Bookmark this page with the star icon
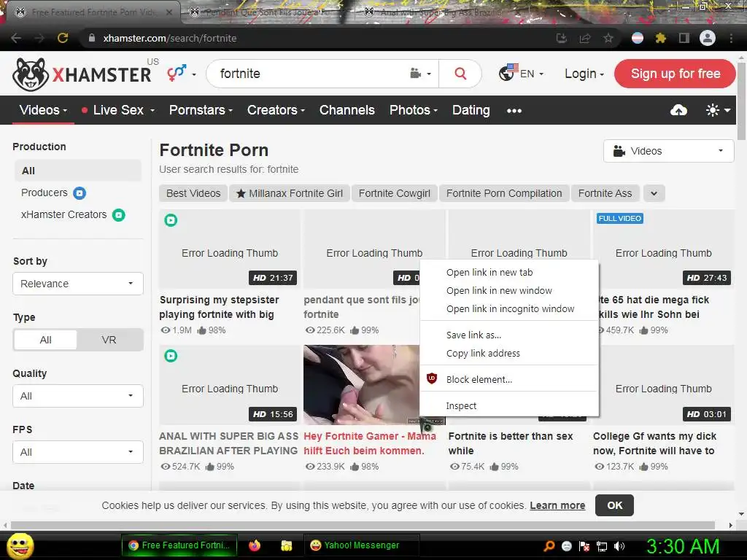Screen dimensions: 747x560 [608, 38]
